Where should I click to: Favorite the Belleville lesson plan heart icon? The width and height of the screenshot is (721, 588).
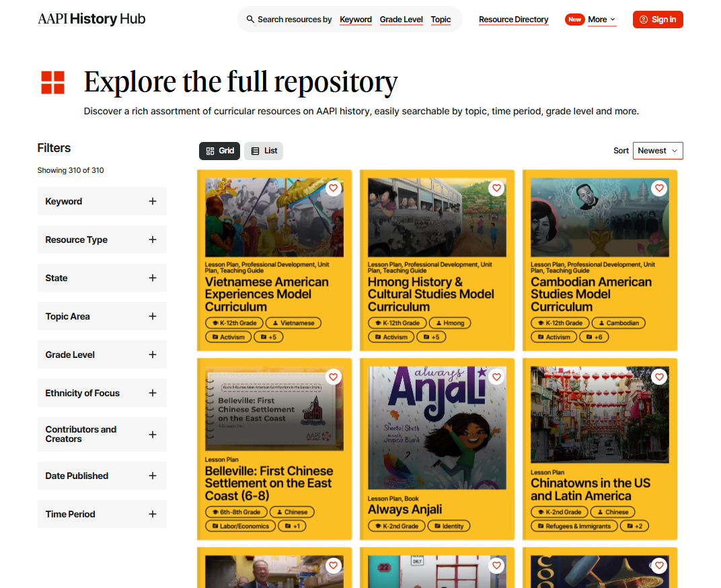tap(334, 377)
